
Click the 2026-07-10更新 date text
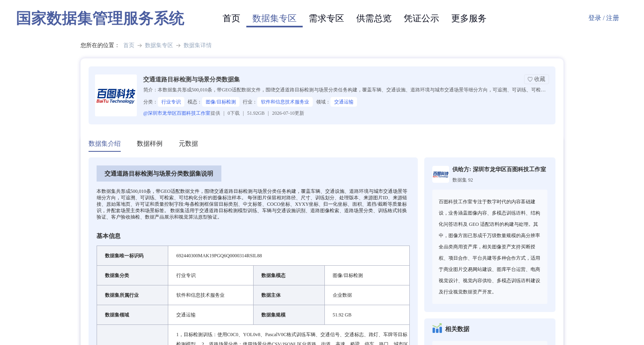tap(288, 113)
